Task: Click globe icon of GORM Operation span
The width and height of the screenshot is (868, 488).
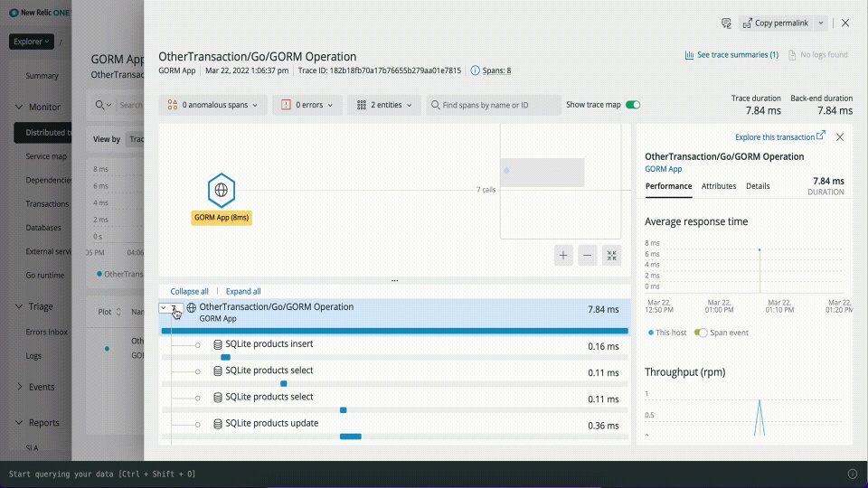Action: point(191,307)
